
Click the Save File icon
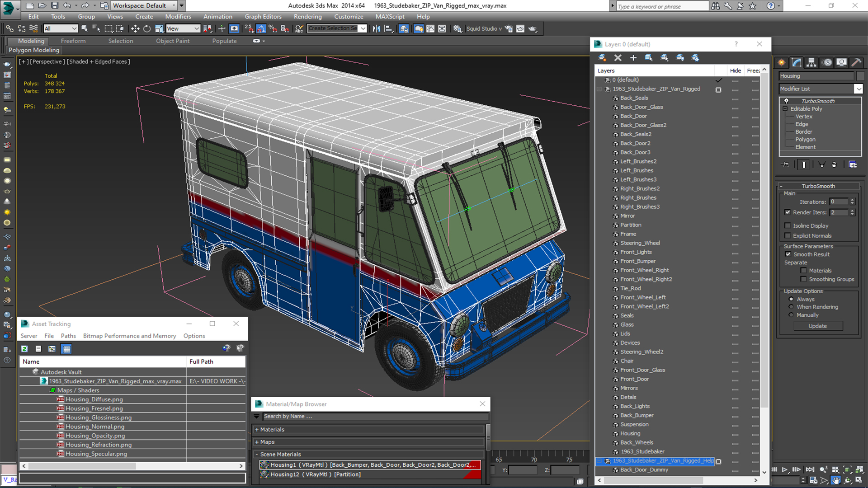pos(54,5)
